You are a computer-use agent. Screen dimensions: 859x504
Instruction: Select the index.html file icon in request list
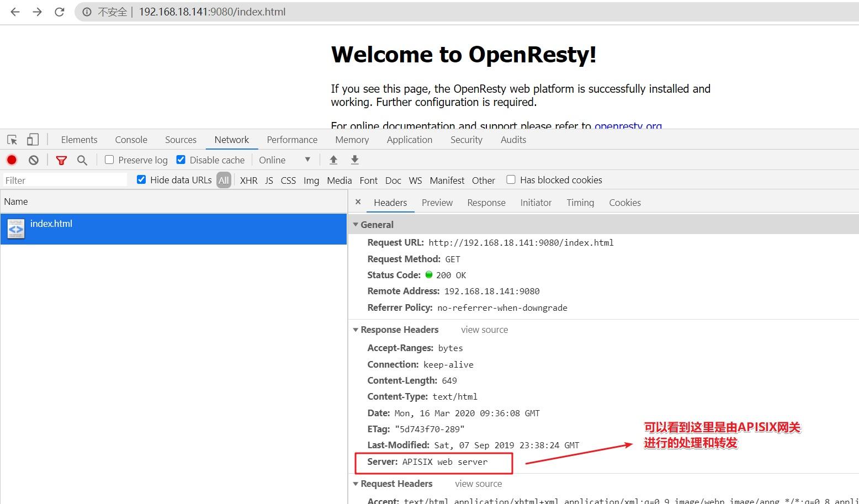16,229
